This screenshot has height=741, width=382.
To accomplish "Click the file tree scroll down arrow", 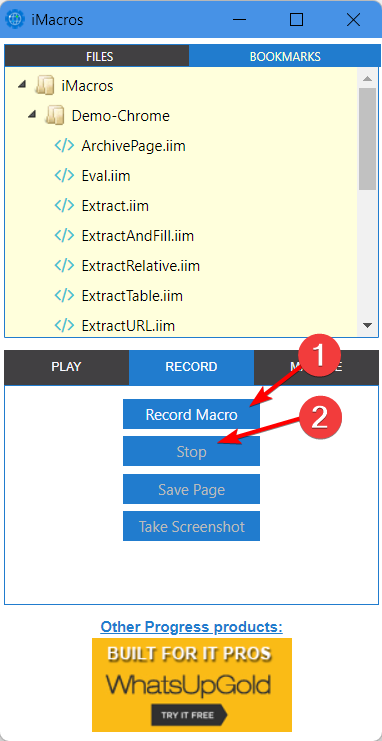I will coord(367,325).
